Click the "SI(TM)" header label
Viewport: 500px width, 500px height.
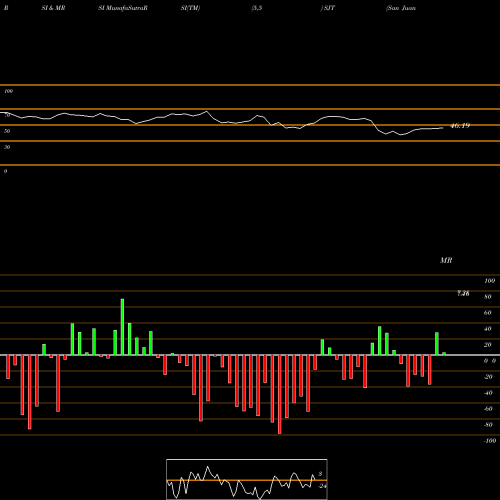[x=190, y=8]
